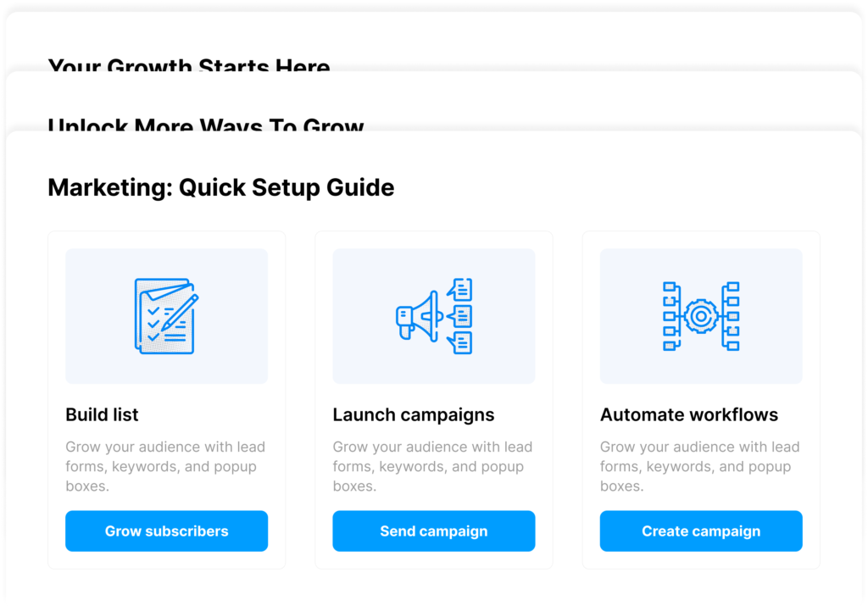
Task: Click the description text under Launch campaigns
Action: point(432,466)
